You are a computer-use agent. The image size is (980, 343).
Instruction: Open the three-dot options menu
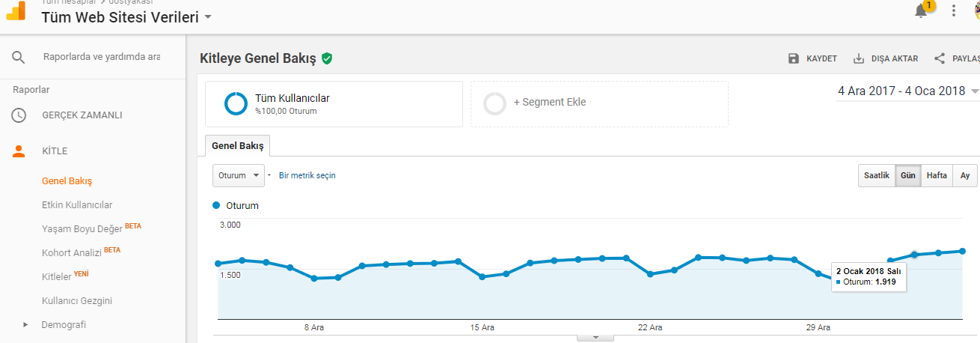[953, 10]
